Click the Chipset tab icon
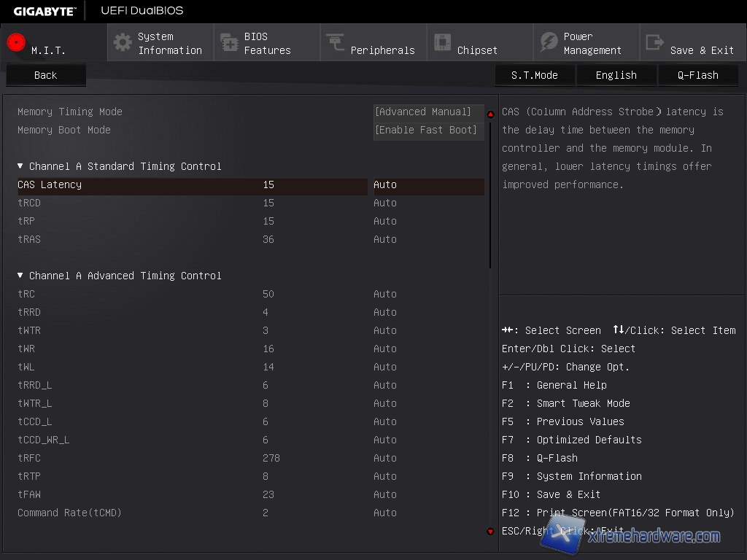This screenshot has width=747, height=560. (x=442, y=43)
